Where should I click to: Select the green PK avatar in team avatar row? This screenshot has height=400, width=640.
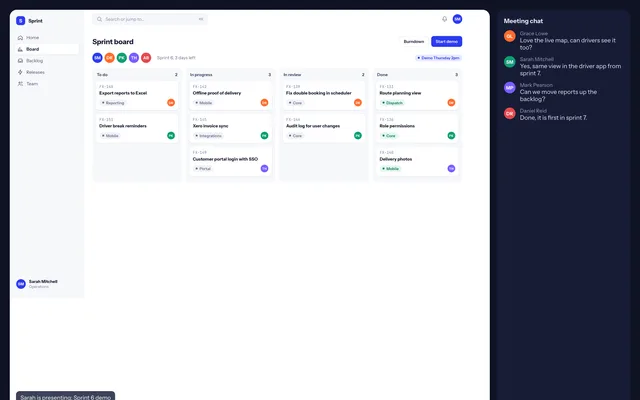[x=122, y=58]
